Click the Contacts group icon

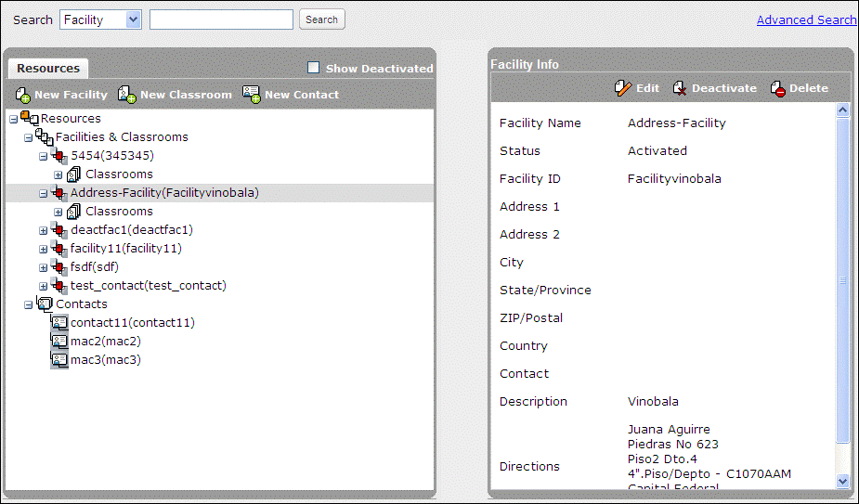[45, 304]
